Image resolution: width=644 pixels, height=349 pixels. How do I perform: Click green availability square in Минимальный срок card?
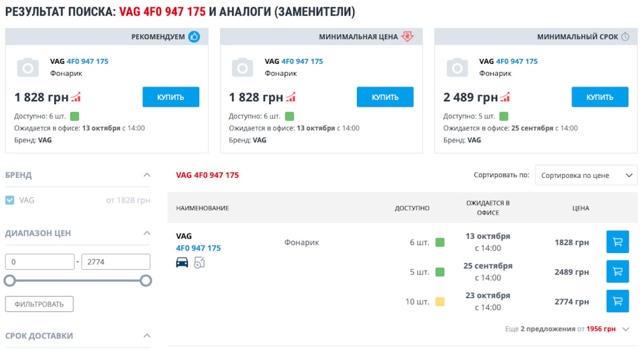click(504, 116)
